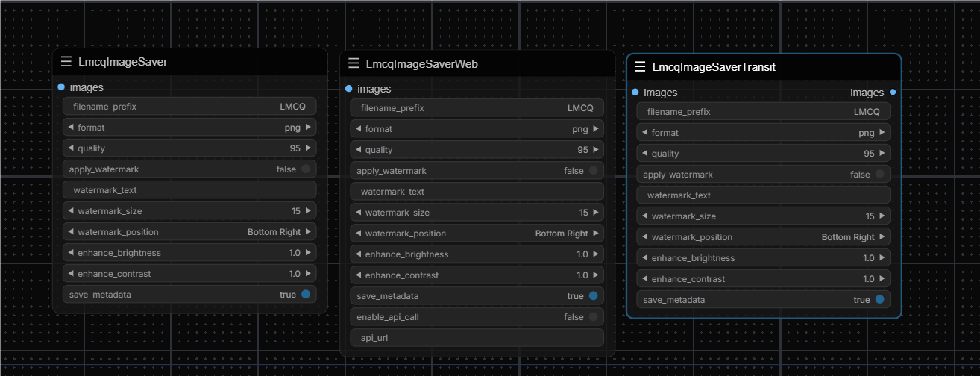Click images input dot on LmcqImageSaverWeb
Viewport: 980px width, 376px height.
pos(348,89)
